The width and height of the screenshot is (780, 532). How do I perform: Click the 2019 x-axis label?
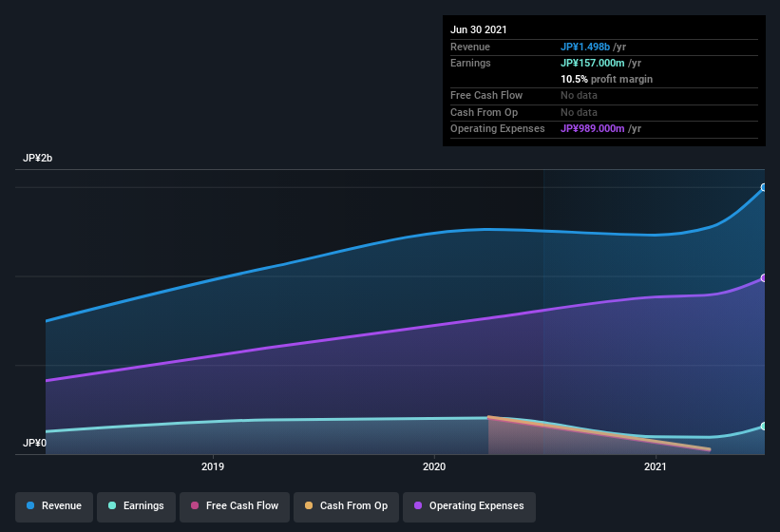coord(213,466)
